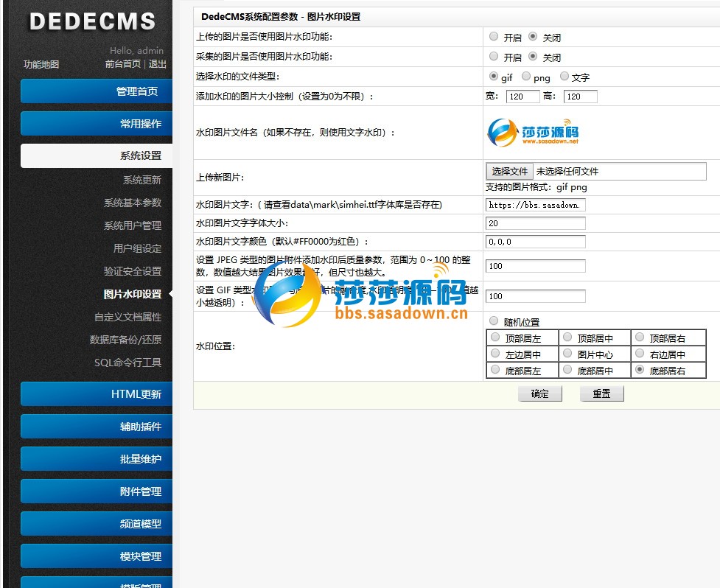Select 底部居左 watermark position

495,369
